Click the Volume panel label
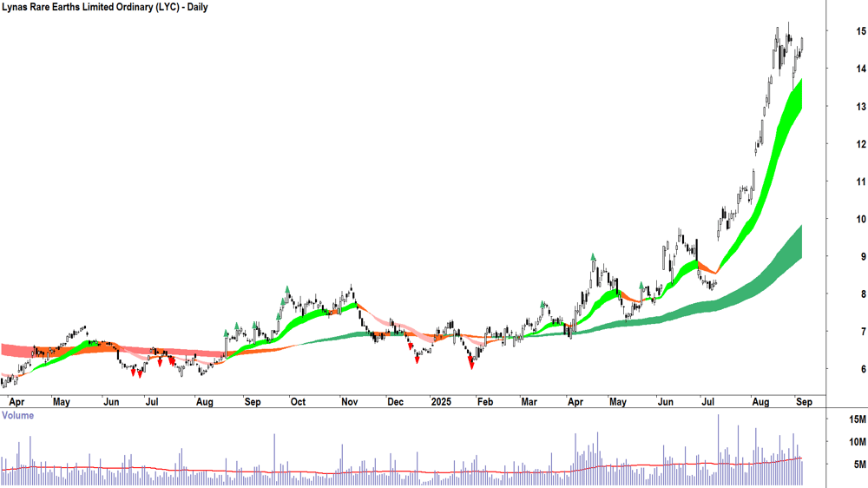This screenshot has height=488, width=868. coord(17,415)
